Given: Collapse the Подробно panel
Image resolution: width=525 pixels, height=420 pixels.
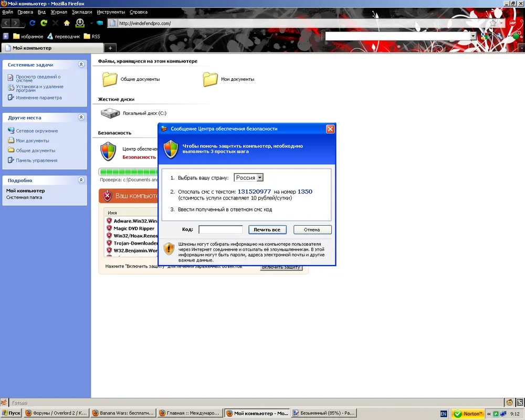Looking at the screenshot, I should tap(81, 180).
